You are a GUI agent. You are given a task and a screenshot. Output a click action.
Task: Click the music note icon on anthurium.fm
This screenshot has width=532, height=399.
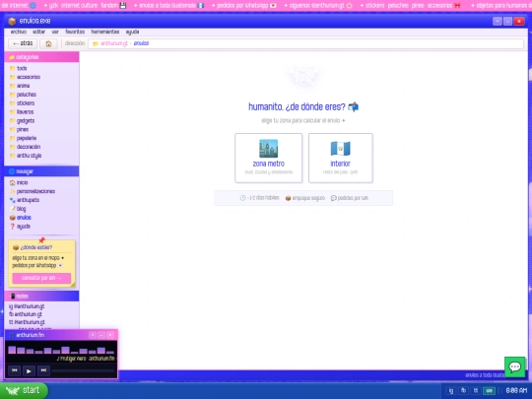(12, 335)
